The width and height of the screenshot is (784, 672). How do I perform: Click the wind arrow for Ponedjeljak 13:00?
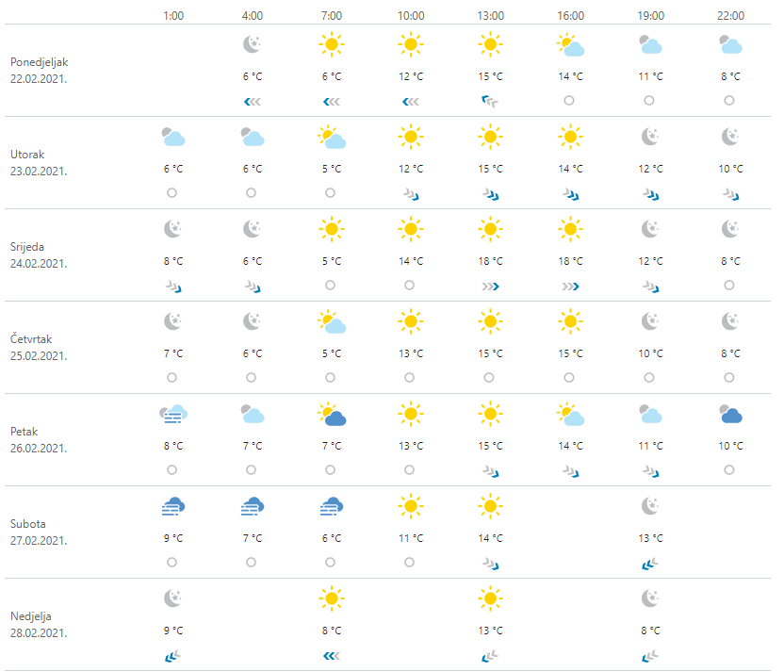(x=490, y=101)
